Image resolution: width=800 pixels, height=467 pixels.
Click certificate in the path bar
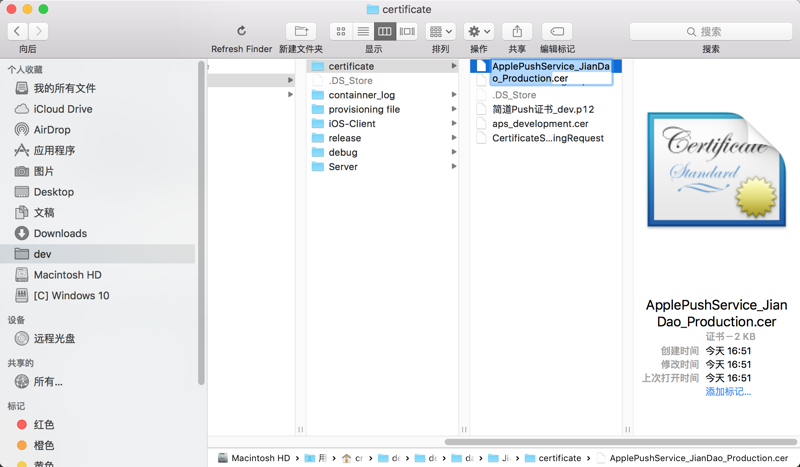click(x=553, y=458)
